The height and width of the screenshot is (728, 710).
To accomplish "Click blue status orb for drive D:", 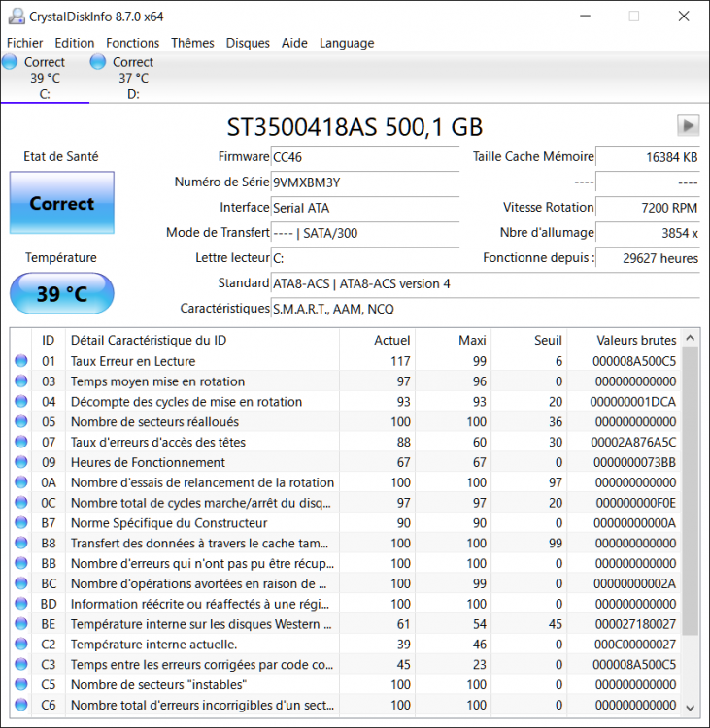I will pyautogui.click(x=98, y=62).
